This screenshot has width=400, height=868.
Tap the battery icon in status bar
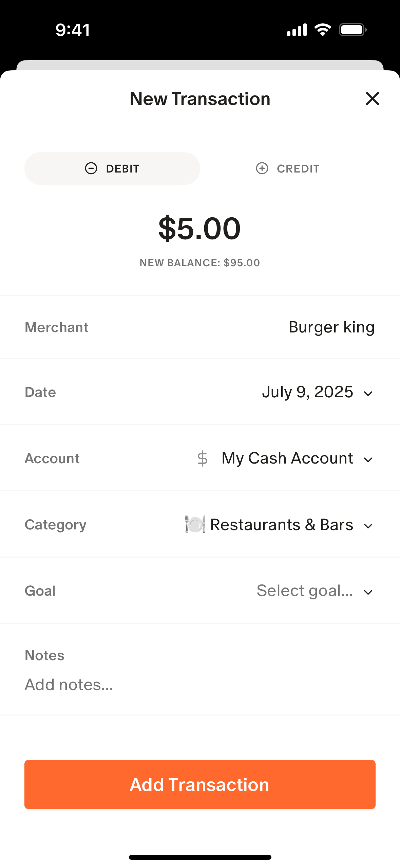353,30
